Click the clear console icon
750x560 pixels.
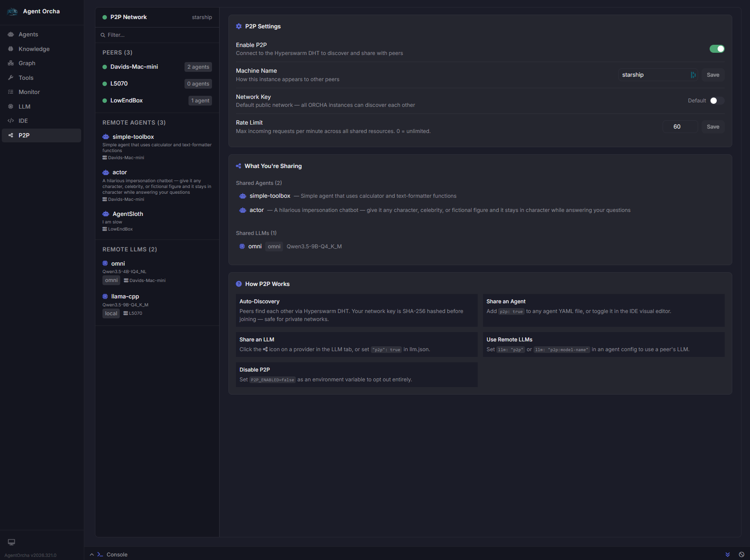pos(742,555)
